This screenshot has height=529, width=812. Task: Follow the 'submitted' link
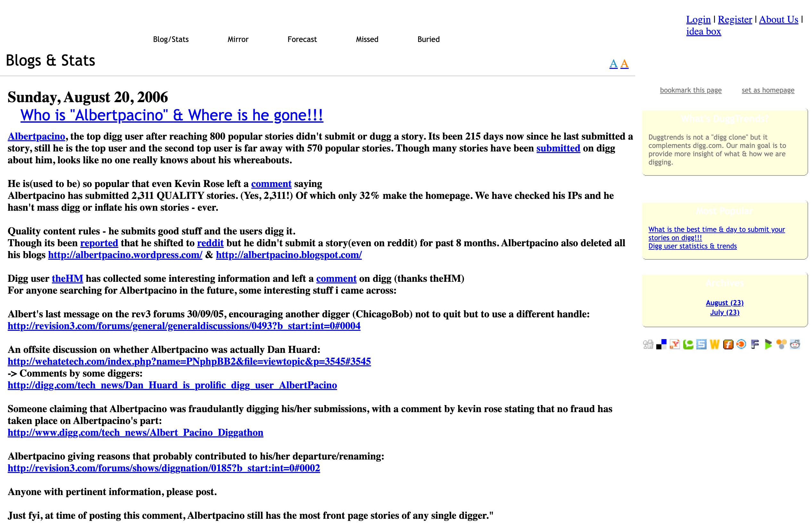click(x=558, y=148)
